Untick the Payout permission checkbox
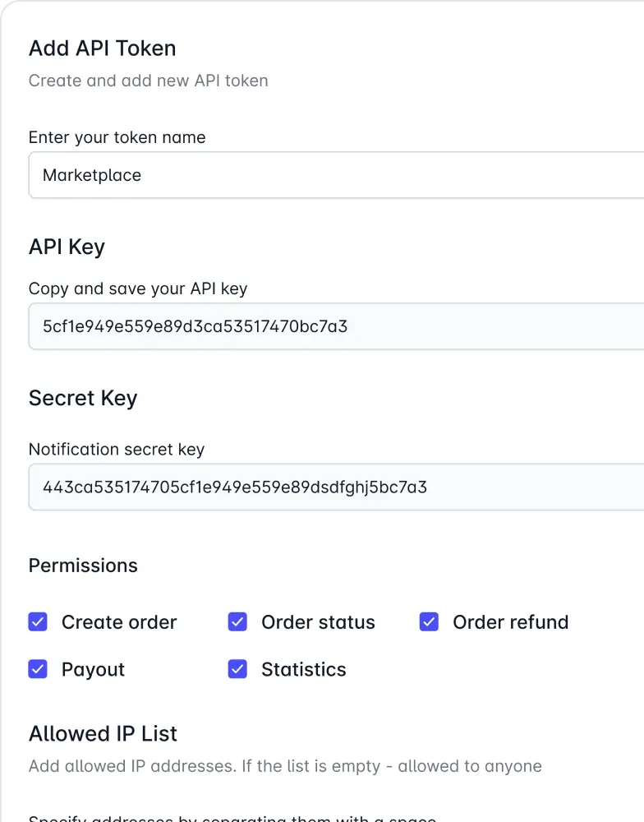Viewport: 644px width, 822px height. (38, 669)
